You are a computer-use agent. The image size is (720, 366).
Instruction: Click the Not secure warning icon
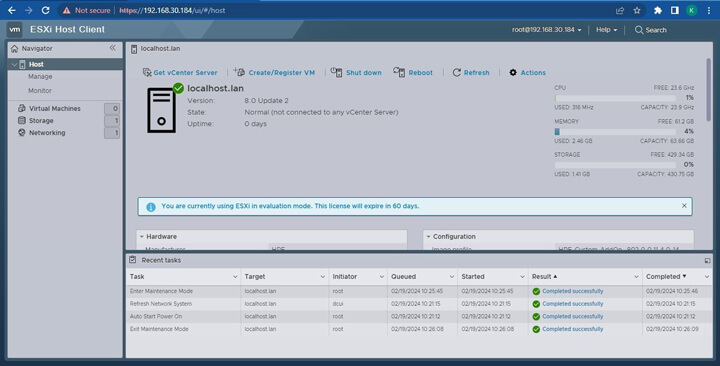(67, 10)
